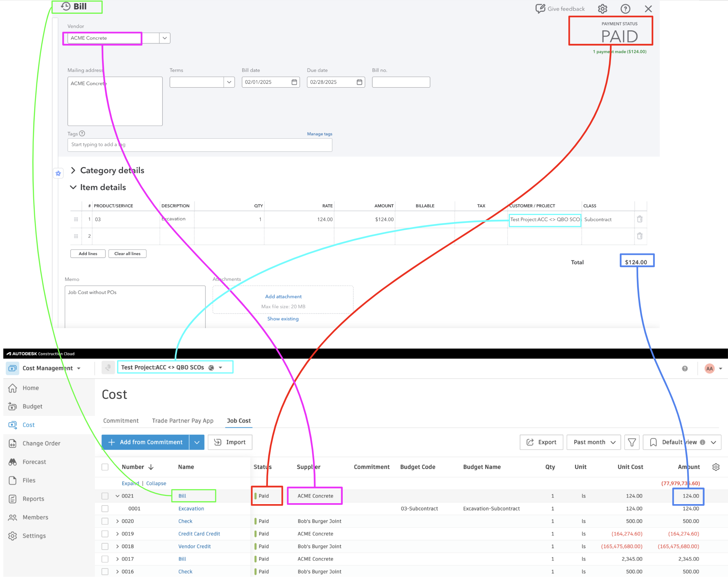Click Tags help info icon
This screenshot has width=728, height=578.
[82, 133]
